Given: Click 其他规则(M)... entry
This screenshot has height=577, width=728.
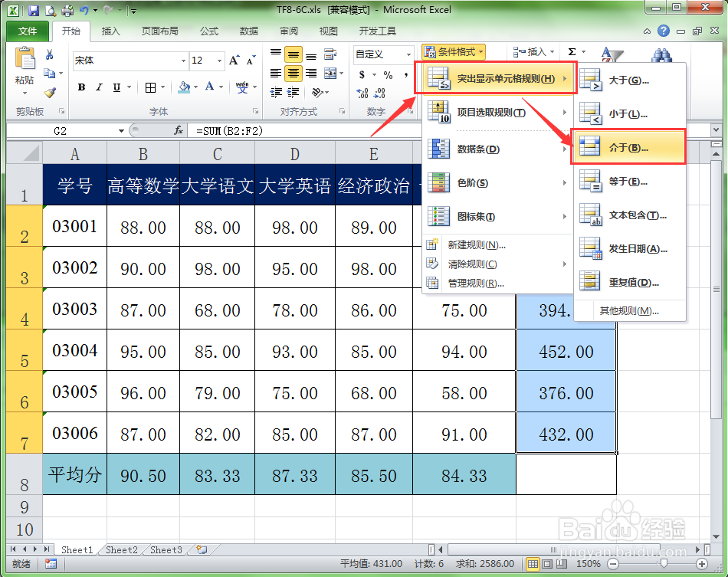Looking at the screenshot, I should pos(629,311).
